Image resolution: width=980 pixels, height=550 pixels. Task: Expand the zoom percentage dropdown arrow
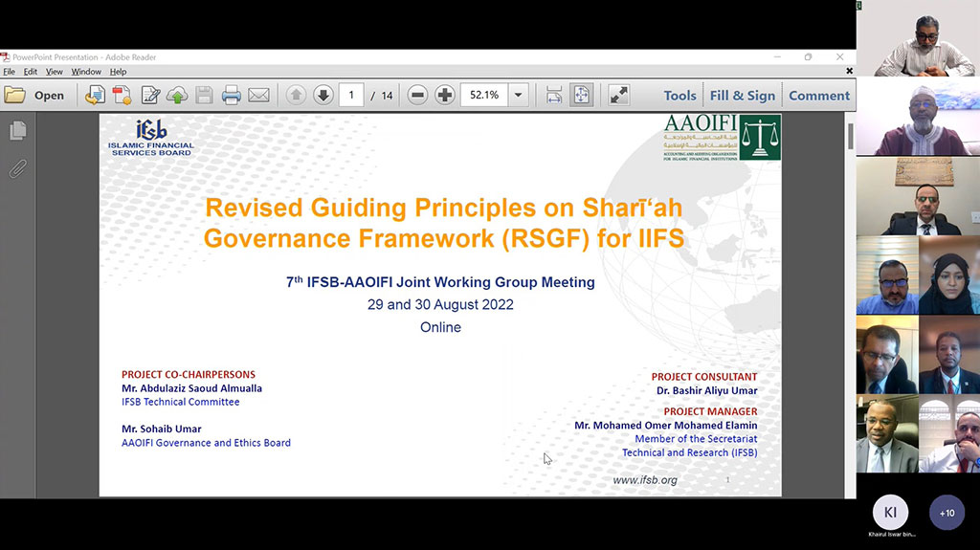tap(518, 95)
